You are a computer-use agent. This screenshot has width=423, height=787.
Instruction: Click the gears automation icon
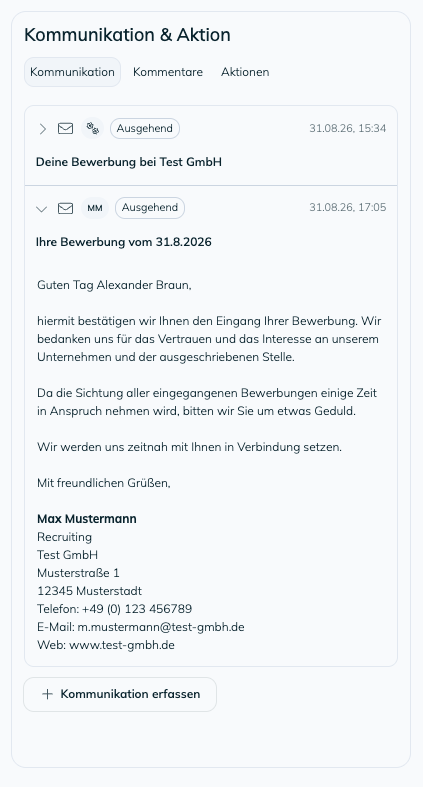pos(92,128)
